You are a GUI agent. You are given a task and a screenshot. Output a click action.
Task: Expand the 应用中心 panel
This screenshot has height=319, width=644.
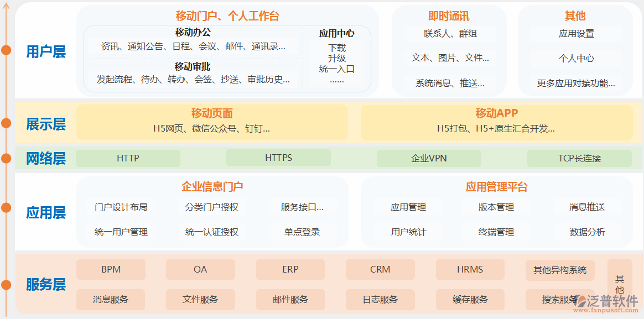coord(337,33)
